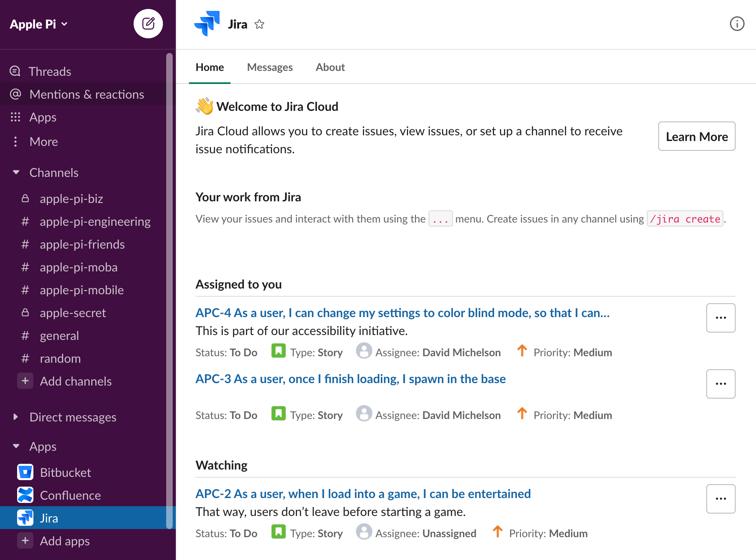
Task: Click priority arrow on APC-2
Action: tap(498, 531)
